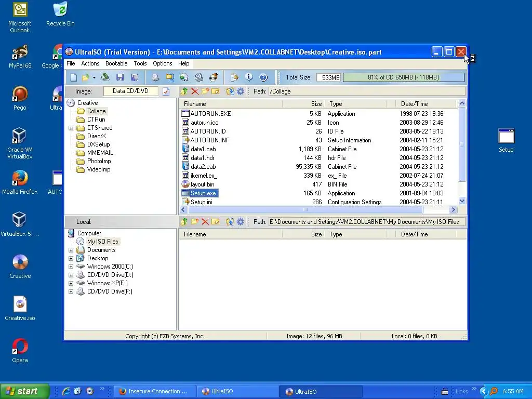
Task: Open the Options menu
Action: (163, 63)
